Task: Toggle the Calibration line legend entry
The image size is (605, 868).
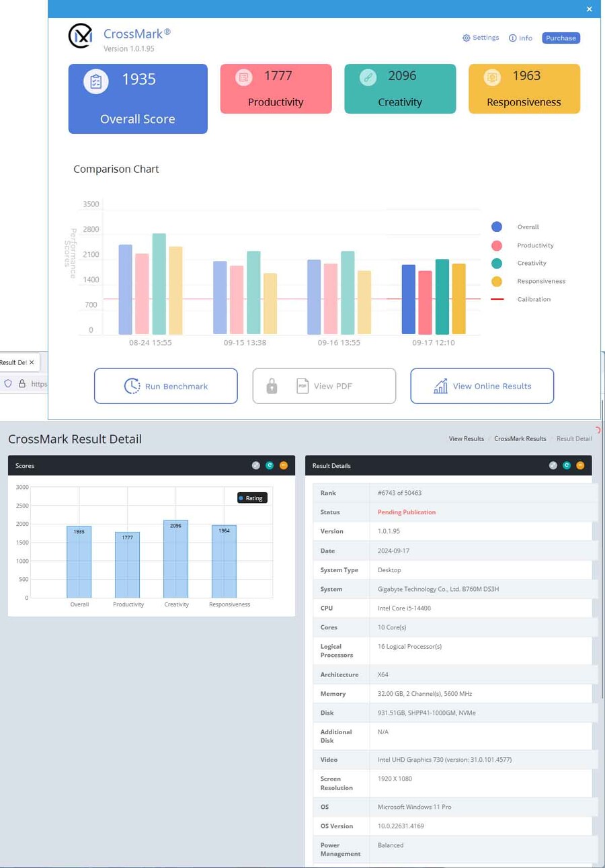Action: coord(521,299)
